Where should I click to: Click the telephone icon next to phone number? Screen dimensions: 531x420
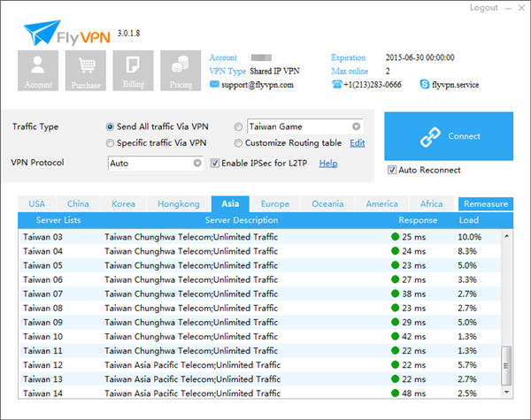click(x=336, y=84)
